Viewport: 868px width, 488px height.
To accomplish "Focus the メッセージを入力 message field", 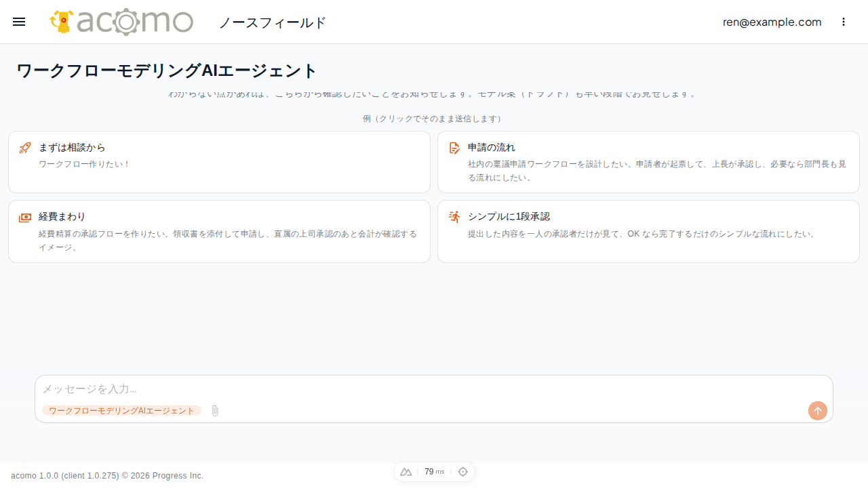I will [434, 389].
